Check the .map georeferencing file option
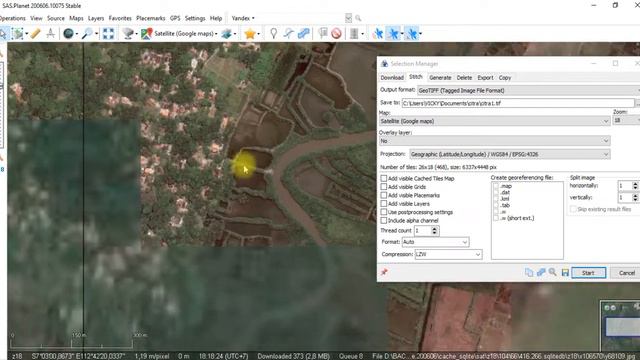Image resolution: width=640 pixels, height=360 pixels. coord(496,186)
